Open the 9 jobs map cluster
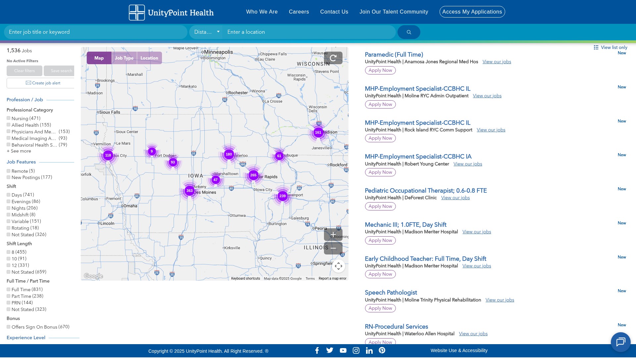This screenshot has height=364, width=636. (x=152, y=151)
